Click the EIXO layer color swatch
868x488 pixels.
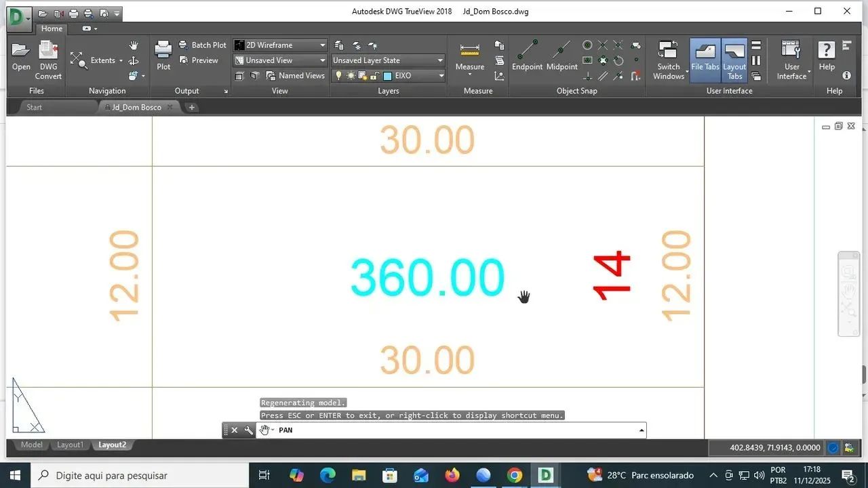(x=388, y=76)
